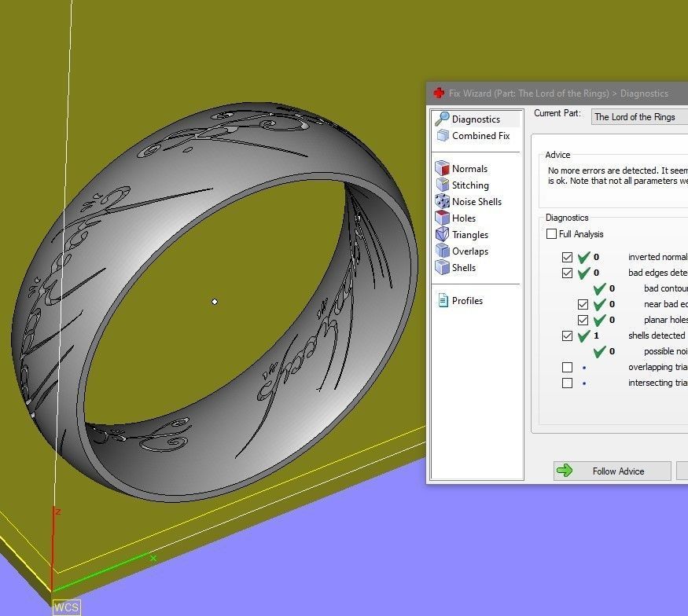Image resolution: width=688 pixels, height=616 pixels.
Task: Open Diagnostics magnifier icon in Fix Wizard
Action: [442, 119]
